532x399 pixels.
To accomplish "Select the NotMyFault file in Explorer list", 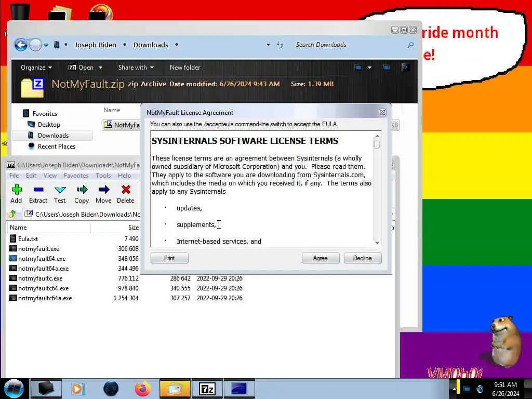I will click(x=122, y=125).
